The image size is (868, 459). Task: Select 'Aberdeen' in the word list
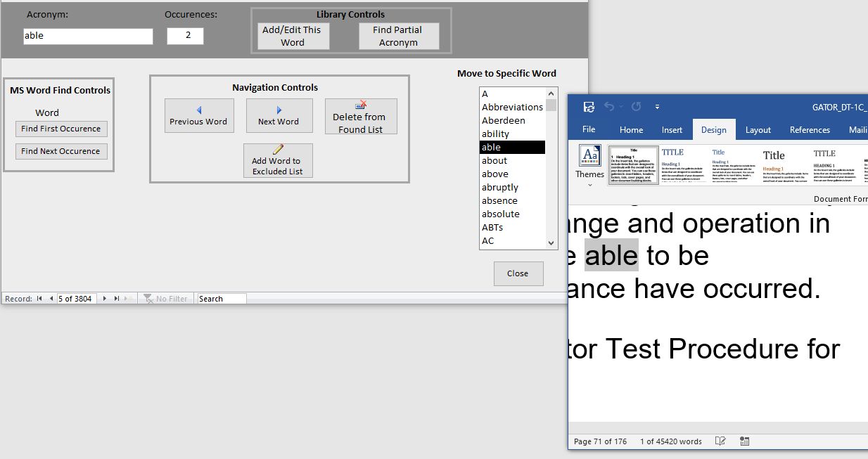(x=512, y=120)
